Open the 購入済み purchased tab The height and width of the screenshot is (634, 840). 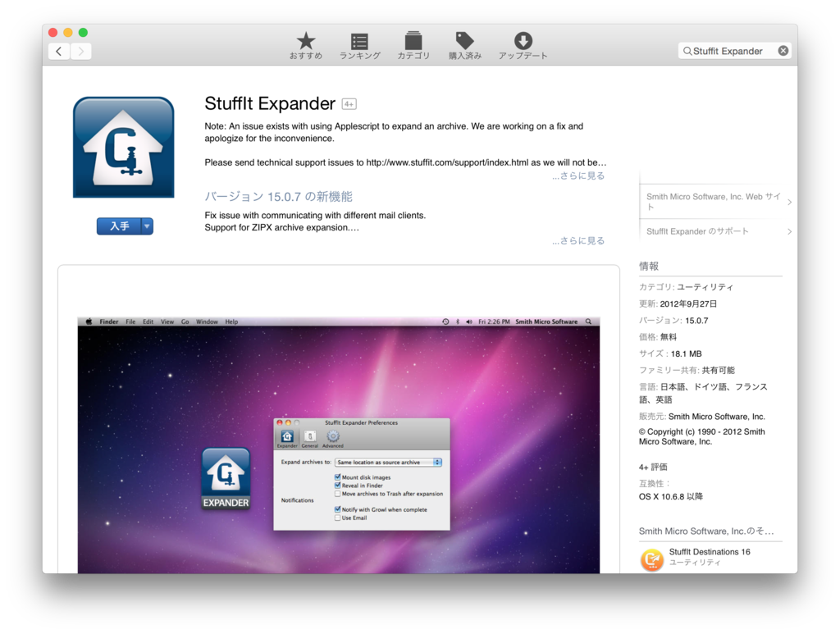click(465, 45)
